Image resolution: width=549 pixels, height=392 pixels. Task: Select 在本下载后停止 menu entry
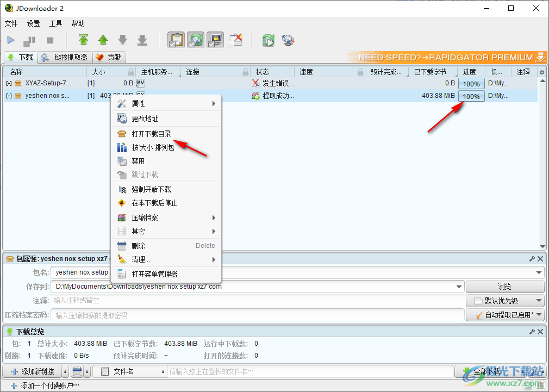pyautogui.click(x=166, y=203)
